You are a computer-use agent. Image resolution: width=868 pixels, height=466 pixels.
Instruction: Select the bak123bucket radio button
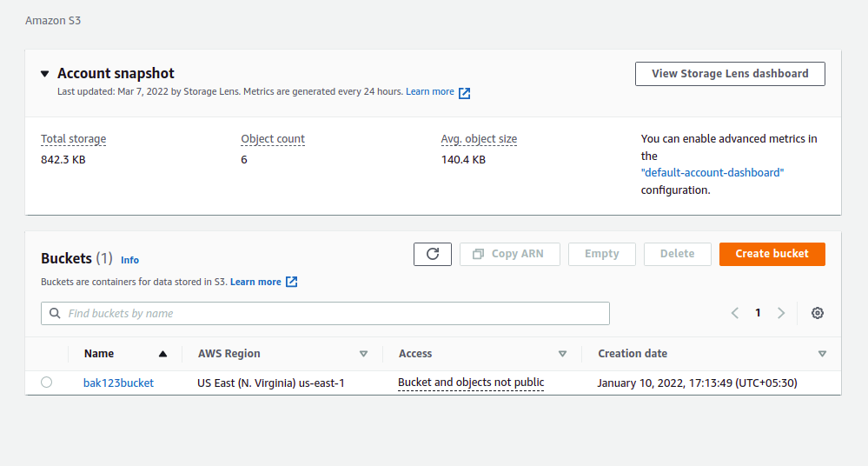tap(47, 383)
